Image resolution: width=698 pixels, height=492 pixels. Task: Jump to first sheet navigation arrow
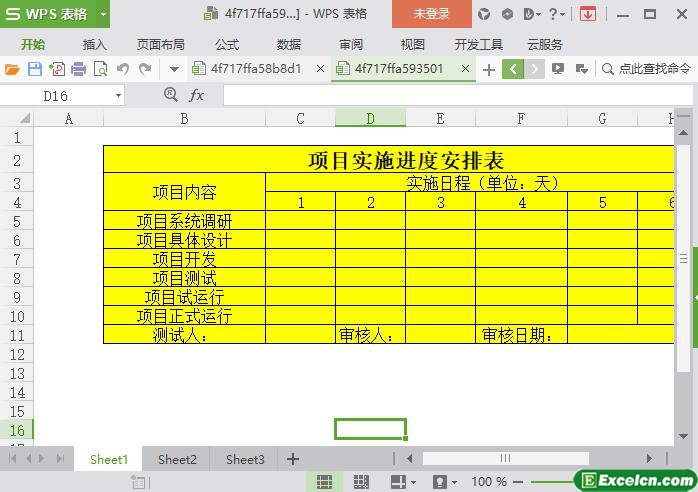[x=12, y=459]
